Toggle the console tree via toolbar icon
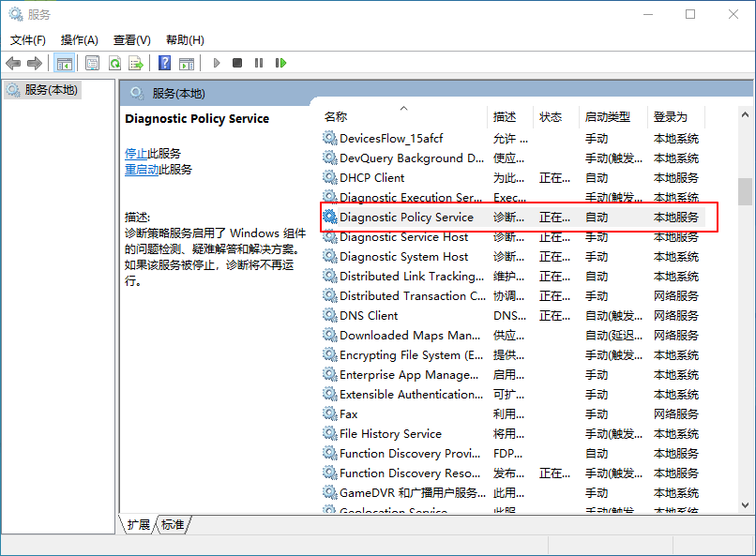 point(64,63)
